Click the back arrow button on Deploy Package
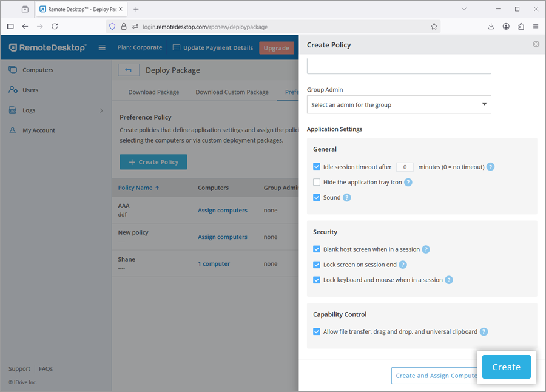546x392 pixels. tap(129, 70)
